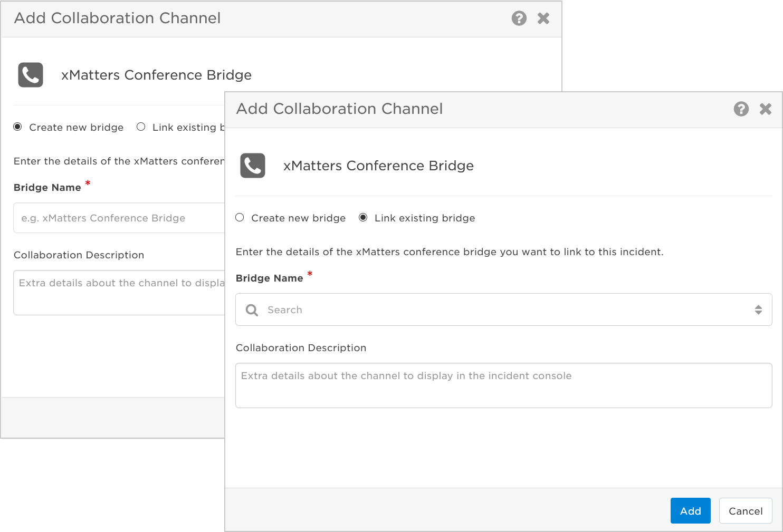Click 'xMatters Conference Bridge' heading in front dialog
This screenshot has height=532, width=783.
[x=378, y=166]
